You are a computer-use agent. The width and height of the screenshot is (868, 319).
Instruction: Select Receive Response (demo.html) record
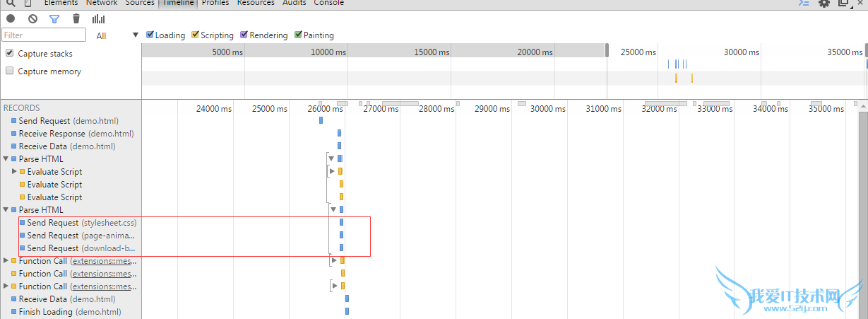[71, 134]
